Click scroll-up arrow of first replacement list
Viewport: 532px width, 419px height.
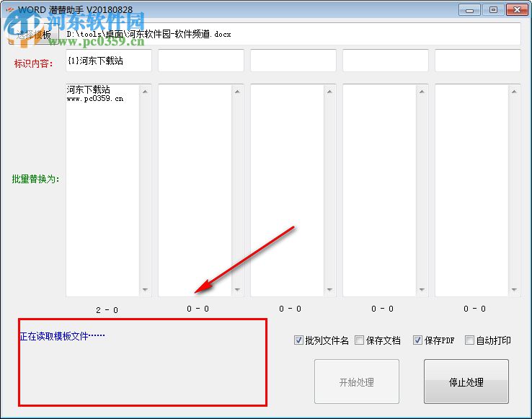(145, 92)
